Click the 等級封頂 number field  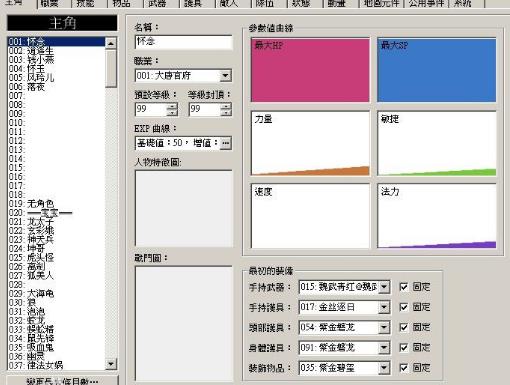(205, 109)
